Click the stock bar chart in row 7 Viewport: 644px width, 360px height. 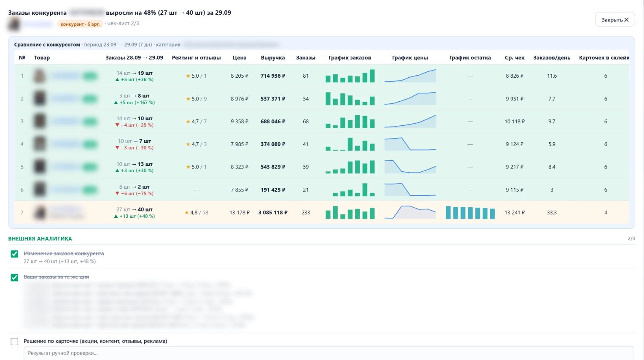[x=470, y=213]
